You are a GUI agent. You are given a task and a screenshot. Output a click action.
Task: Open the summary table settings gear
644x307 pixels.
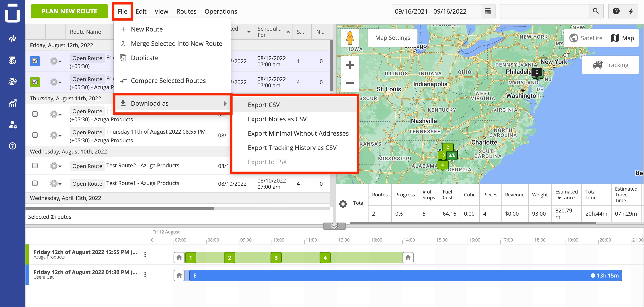(x=343, y=204)
